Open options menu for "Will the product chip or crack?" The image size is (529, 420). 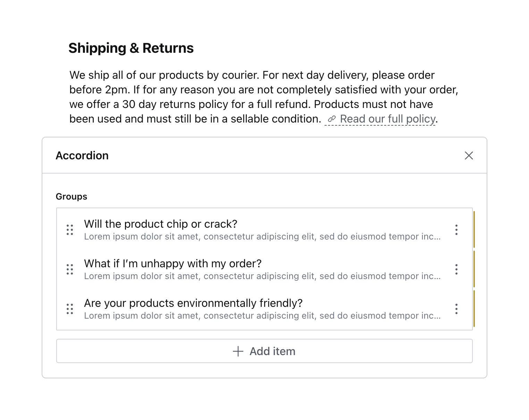[456, 230]
